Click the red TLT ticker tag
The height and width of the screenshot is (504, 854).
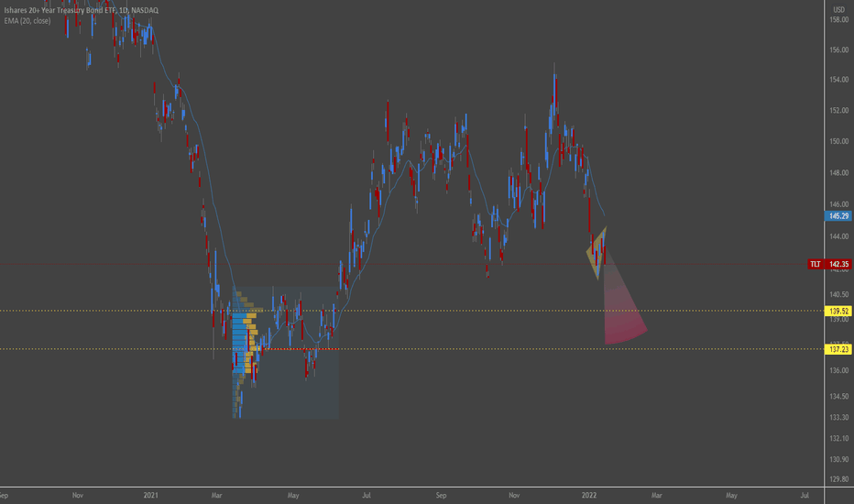(x=815, y=264)
